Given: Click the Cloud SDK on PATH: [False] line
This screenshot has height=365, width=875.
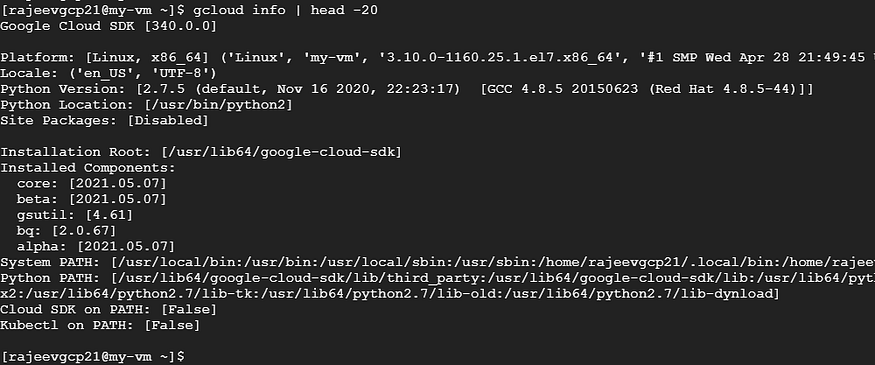Looking at the screenshot, I should (108, 309).
